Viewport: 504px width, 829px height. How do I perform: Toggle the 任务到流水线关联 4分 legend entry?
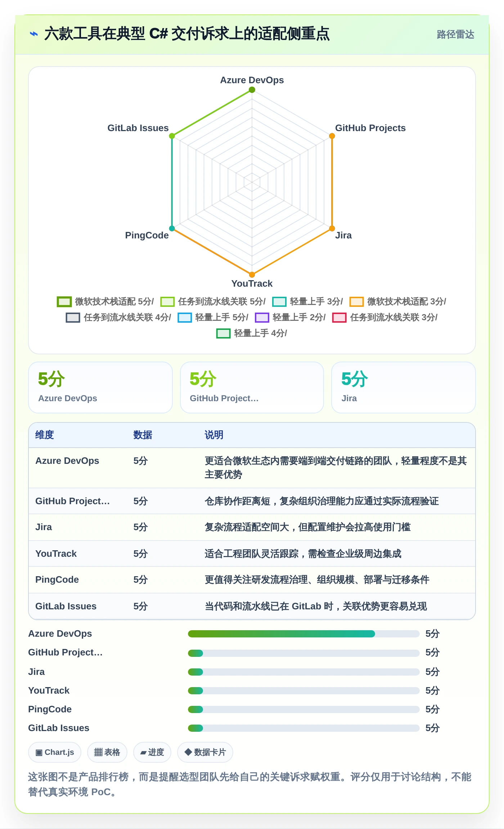pyautogui.click(x=118, y=317)
